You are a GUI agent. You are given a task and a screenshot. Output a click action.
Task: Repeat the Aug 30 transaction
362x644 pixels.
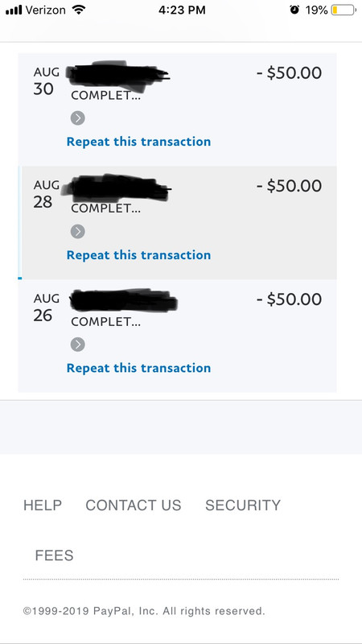pos(138,142)
